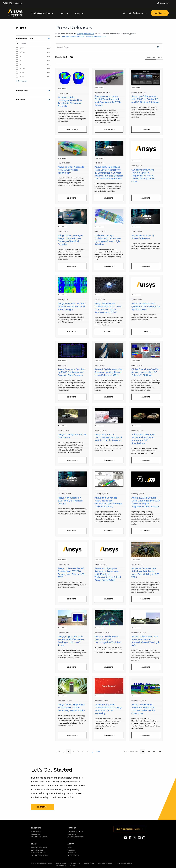Tick the 2023 release date checkbox
This screenshot has width=176, height=868.
click(17, 57)
